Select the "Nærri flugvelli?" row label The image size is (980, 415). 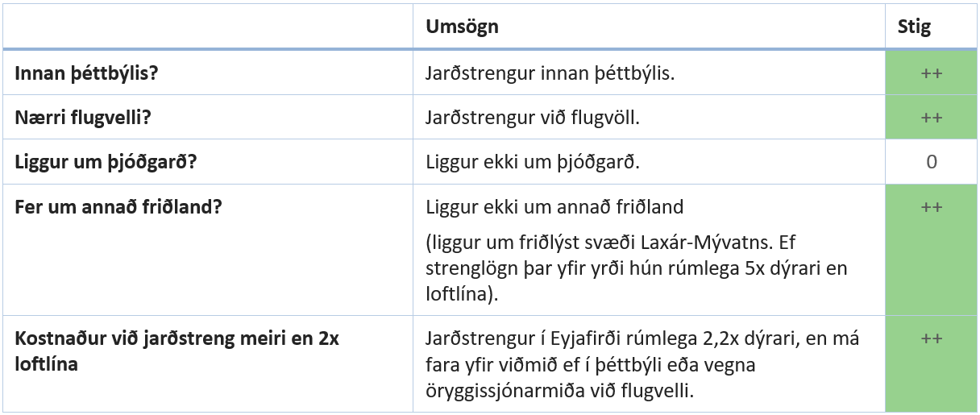[x=83, y=117]
